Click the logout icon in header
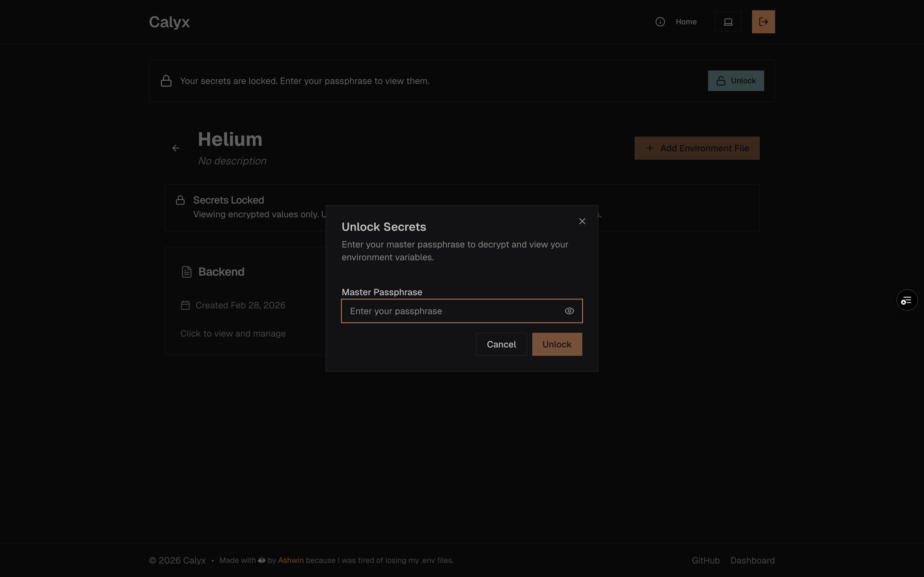Image resolution: width=924 pixels, height=577 pixels. 763,22
